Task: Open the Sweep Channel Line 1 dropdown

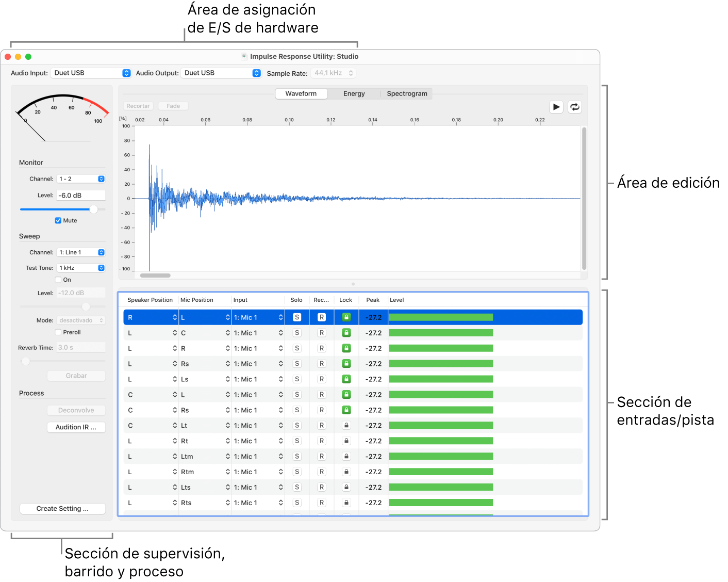Action: point(81,252)
